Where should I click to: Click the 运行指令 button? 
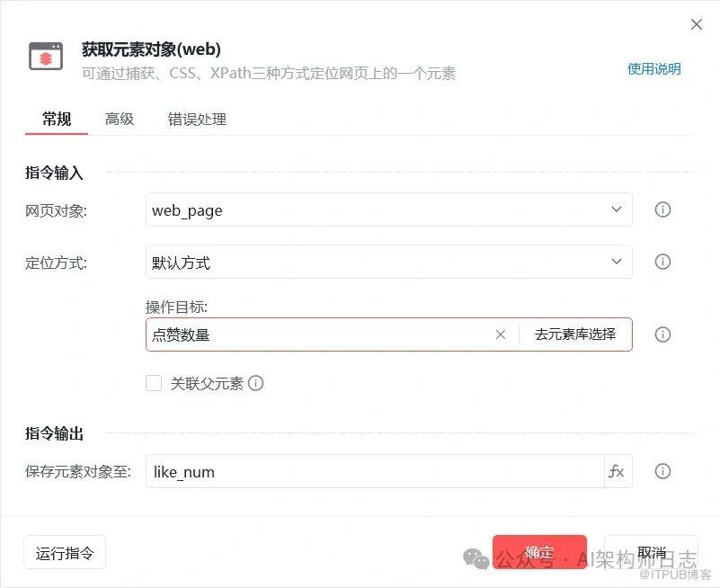(x=65, y=552)
